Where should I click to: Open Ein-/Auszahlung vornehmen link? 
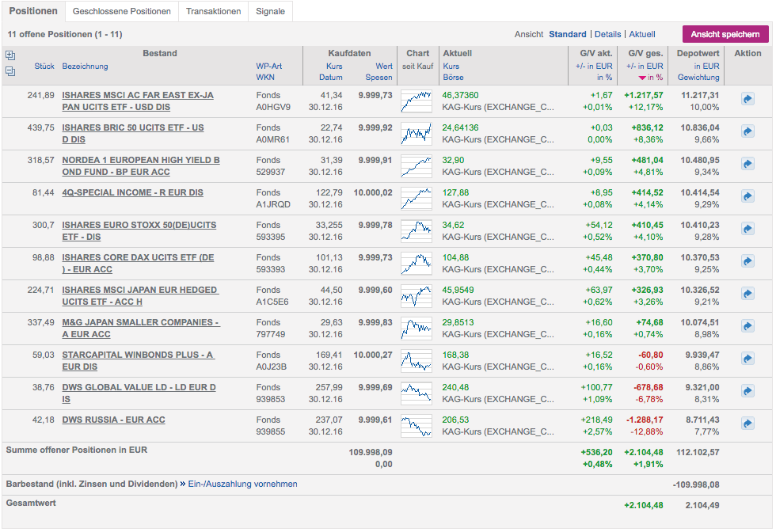coord(242,484)
